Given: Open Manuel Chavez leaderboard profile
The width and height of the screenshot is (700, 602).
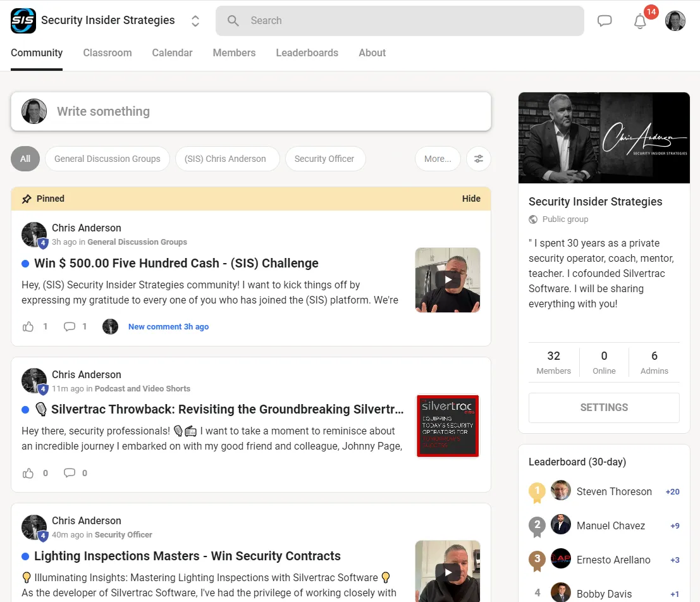Looking at the screenshot, I should 610,525.
